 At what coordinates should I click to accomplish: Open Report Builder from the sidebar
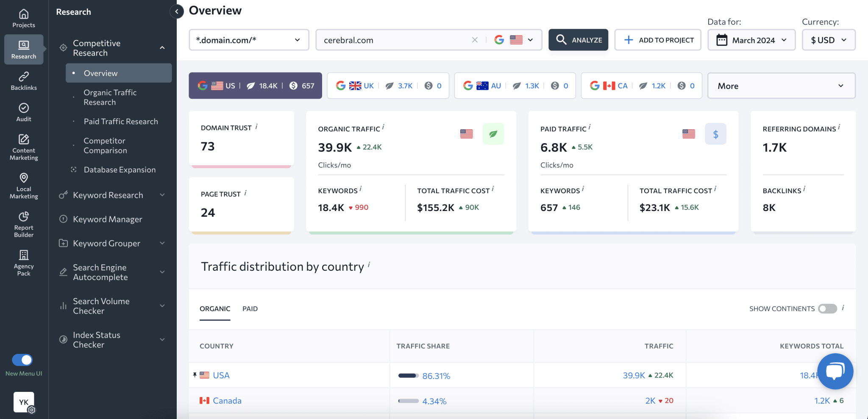point(24,224)
